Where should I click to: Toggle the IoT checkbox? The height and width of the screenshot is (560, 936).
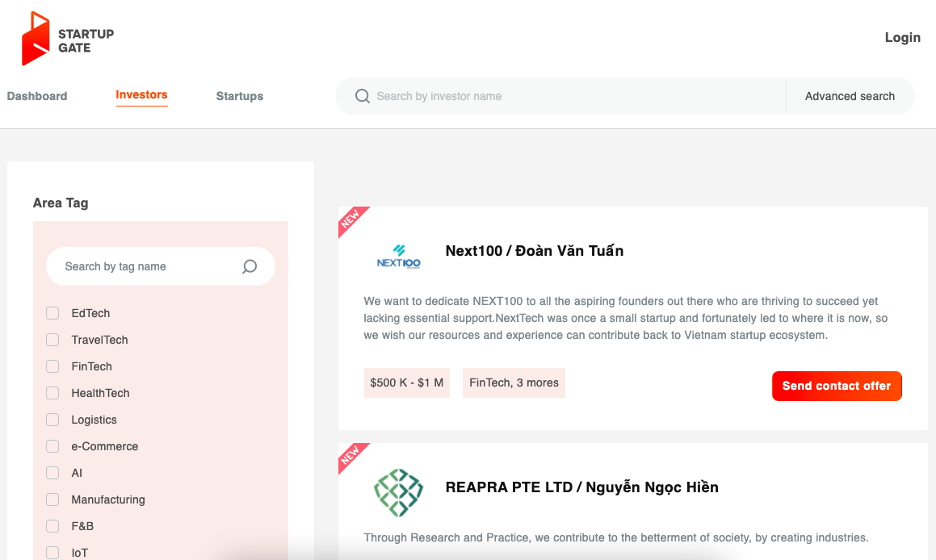pyautogui.click(x=52, y=553)
